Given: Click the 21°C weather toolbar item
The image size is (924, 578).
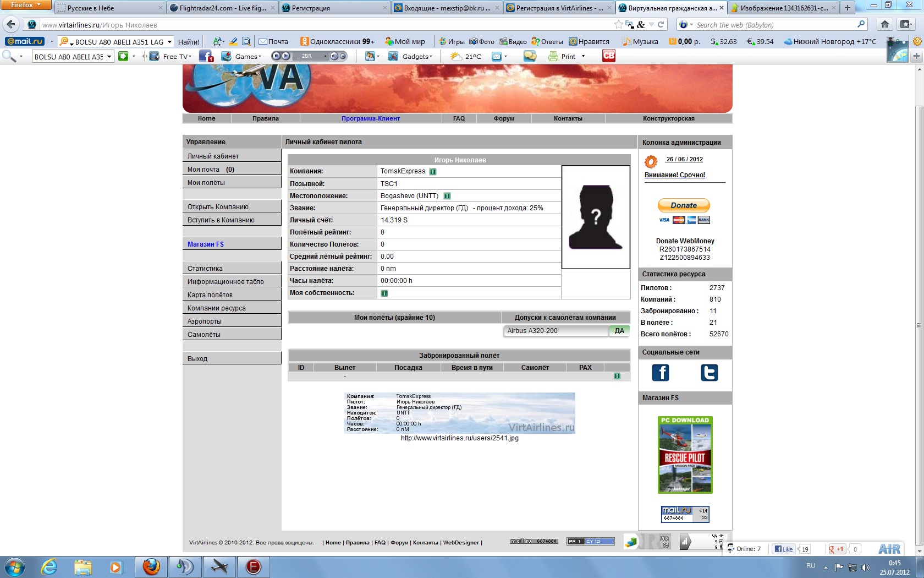Looking at the screenshot, I should point(466,56).
